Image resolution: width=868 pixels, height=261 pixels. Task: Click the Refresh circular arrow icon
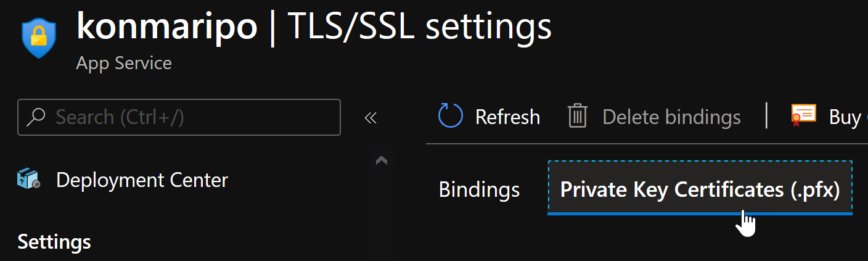(450, 116)
